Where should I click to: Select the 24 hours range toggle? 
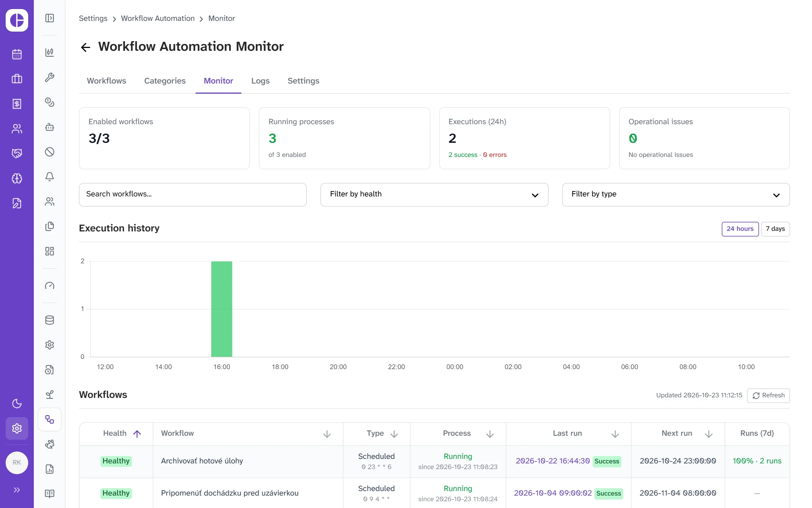740,229
